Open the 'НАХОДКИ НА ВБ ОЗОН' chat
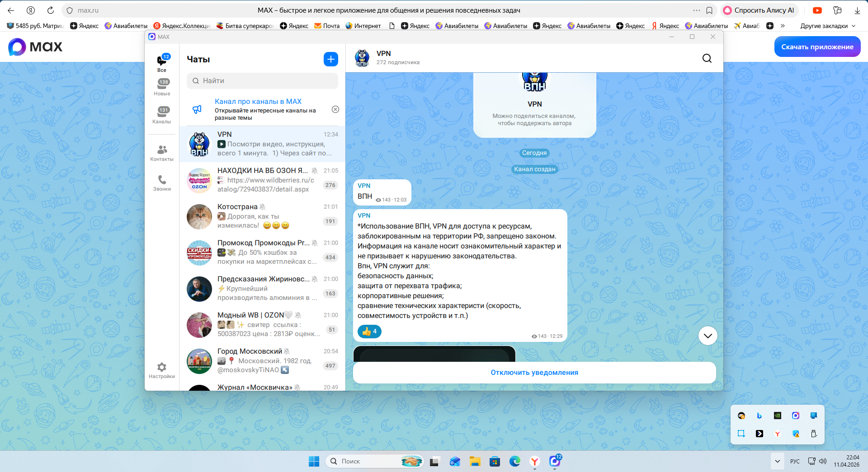The height and width of the screenshot is (472, 868). [262, 180]
